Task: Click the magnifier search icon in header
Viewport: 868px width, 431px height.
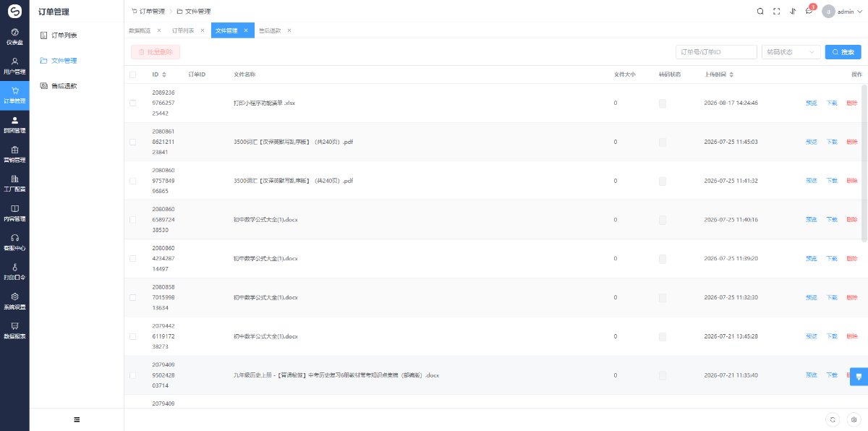Action: 760,11
